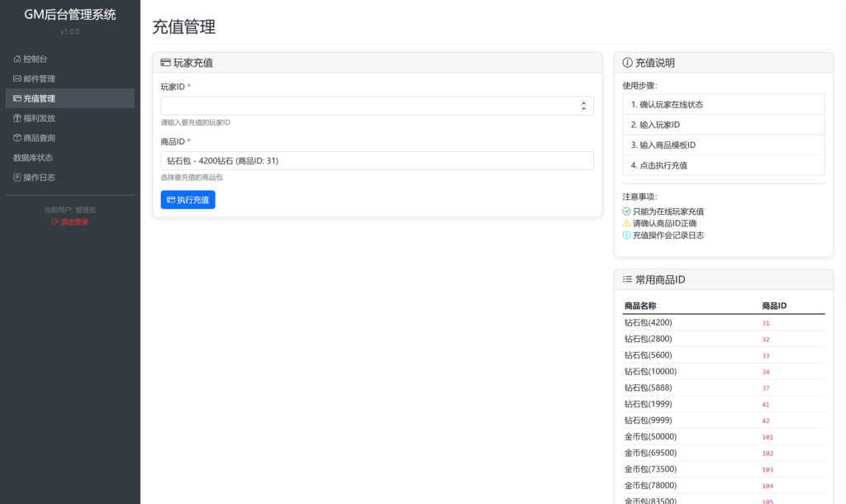Click the red 退出登录 link
Image resolution: width=846 pixels, height=504 pixels.
coord(70,221)
